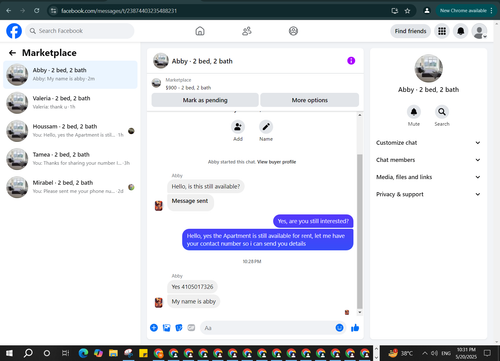Click the Aa message input field
The width and height of the screenshot is (500, 361).
click(268, 328)
